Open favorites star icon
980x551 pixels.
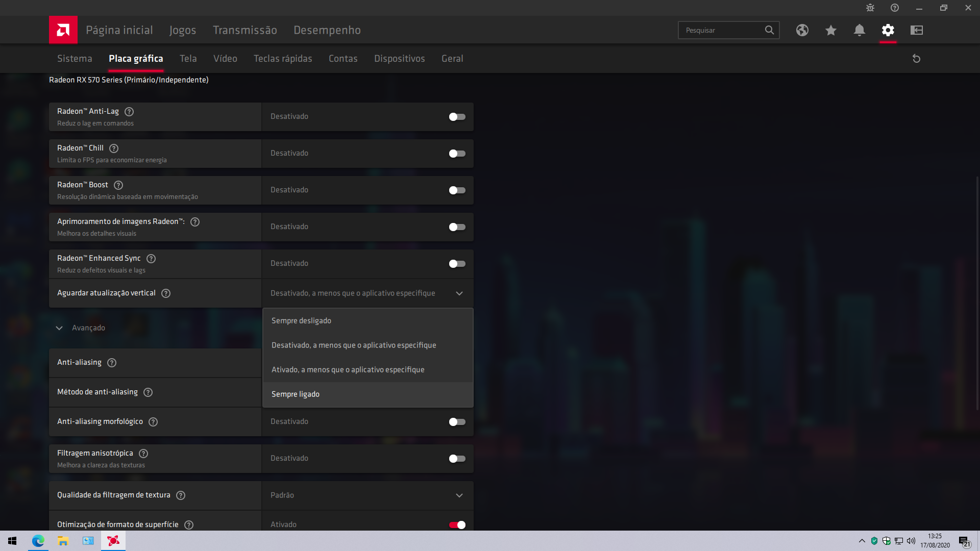click(x=831, y=30)
